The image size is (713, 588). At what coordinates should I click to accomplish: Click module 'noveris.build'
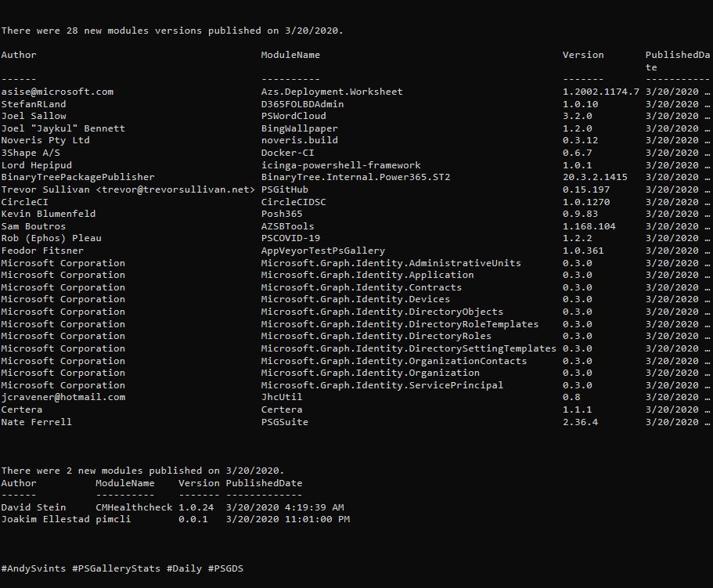click(x=299, y=140)
